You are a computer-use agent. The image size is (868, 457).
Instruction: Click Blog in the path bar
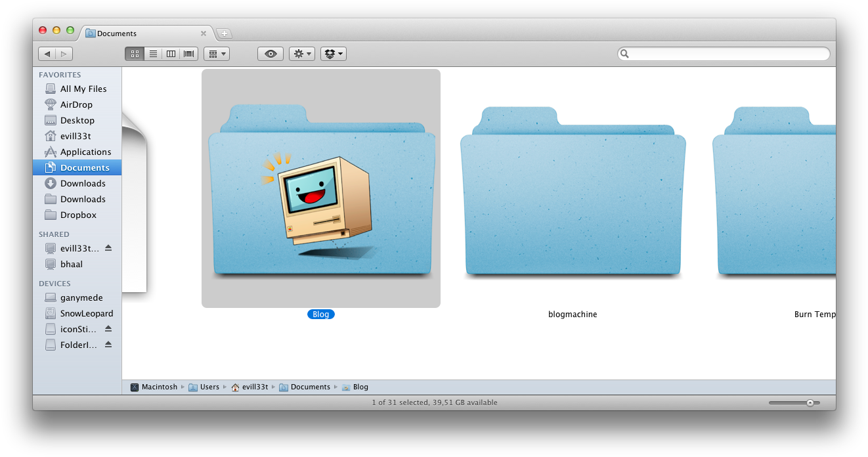tap(355, 387)
